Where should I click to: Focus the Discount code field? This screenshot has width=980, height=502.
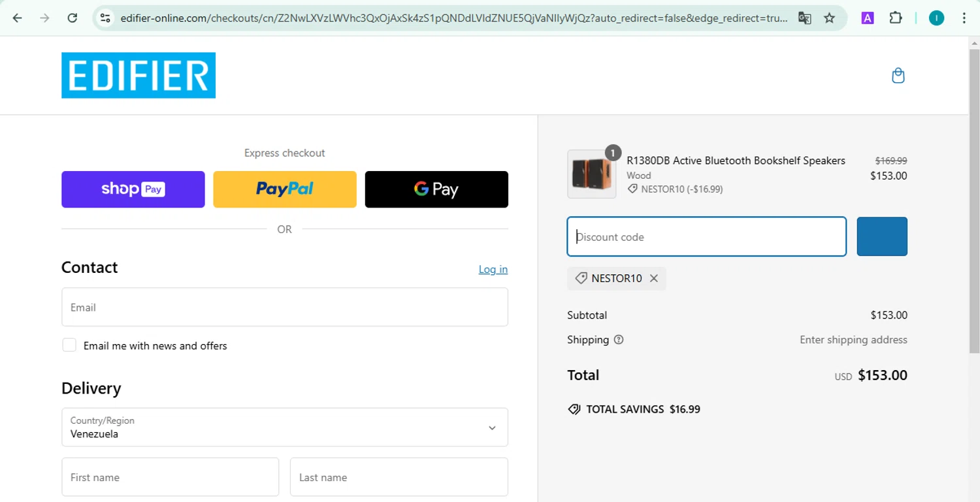[x=707, y=236]
